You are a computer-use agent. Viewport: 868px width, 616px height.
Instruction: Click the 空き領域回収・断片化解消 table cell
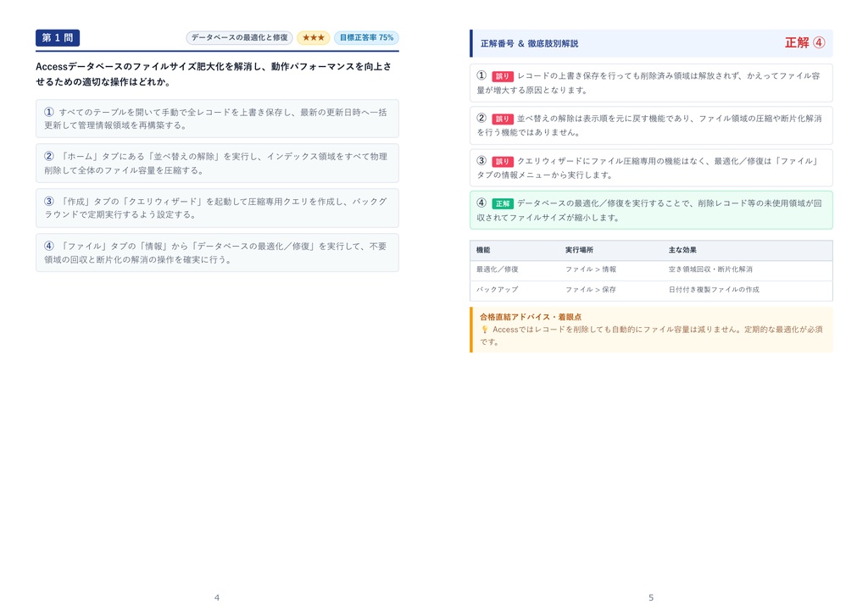pyautogui.click(x=710, y=269)
